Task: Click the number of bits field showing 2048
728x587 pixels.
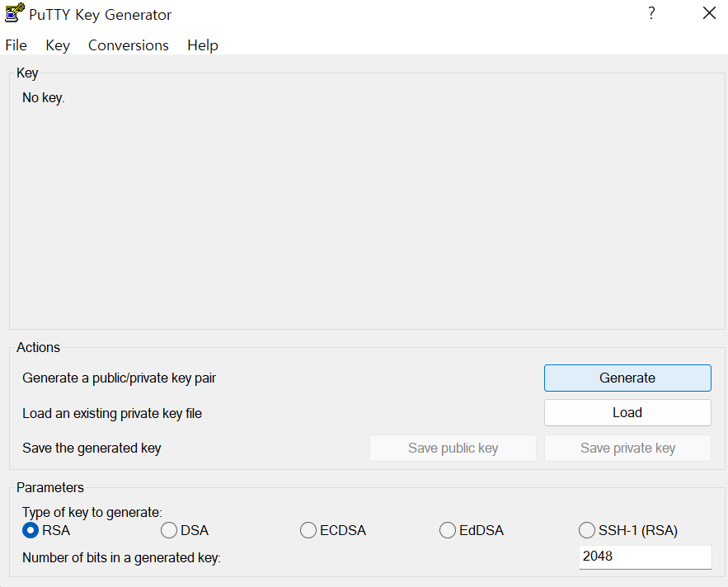Action: (646, 556)
